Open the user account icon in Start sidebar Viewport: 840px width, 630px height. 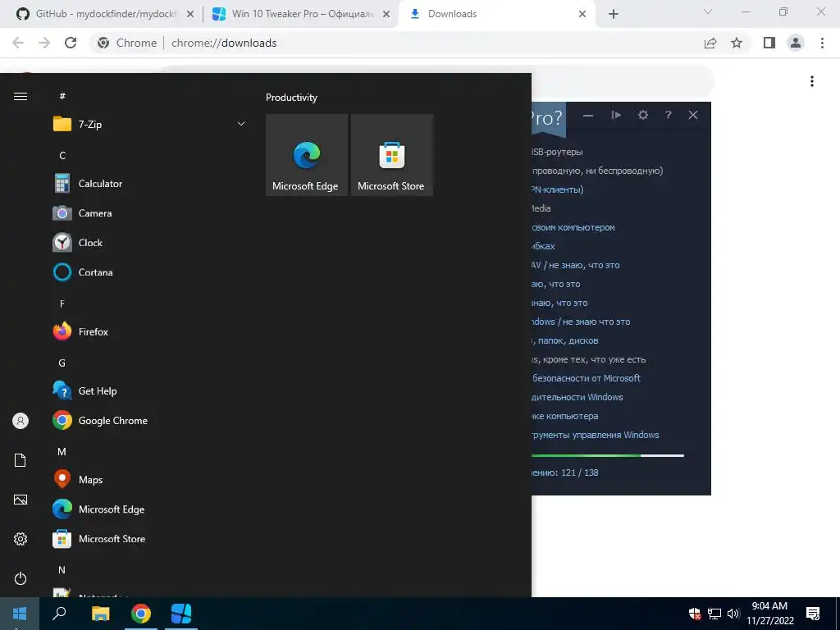tap(21, 421)
